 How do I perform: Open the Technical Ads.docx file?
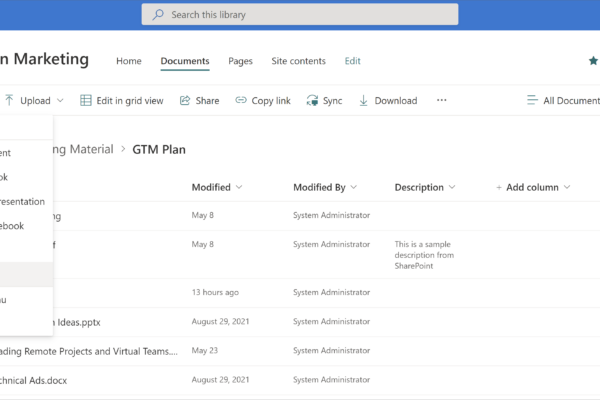[33, 380]
